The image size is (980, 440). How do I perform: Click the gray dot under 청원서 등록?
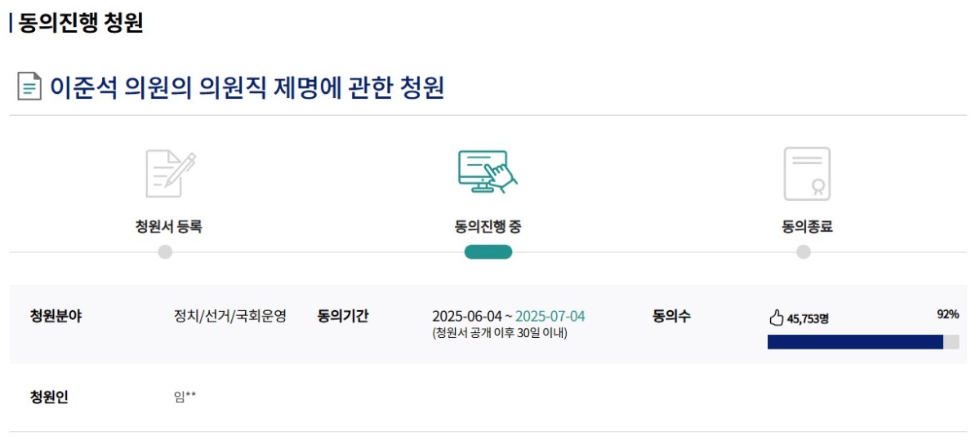tap(165, 252)
